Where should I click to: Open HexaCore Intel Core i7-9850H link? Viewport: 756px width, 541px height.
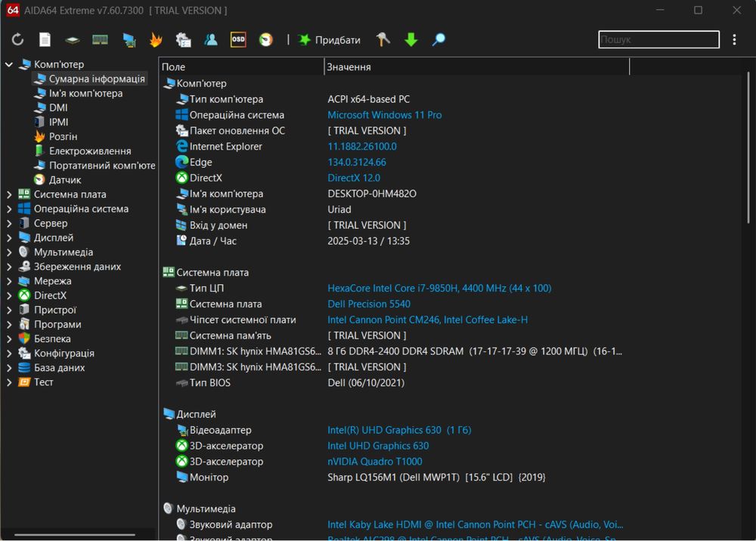(439, 288)
